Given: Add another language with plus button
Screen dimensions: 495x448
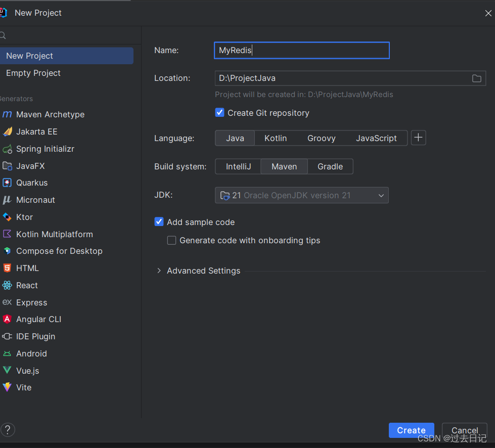Looking at the screenshot, I should (x=418, y=138).
